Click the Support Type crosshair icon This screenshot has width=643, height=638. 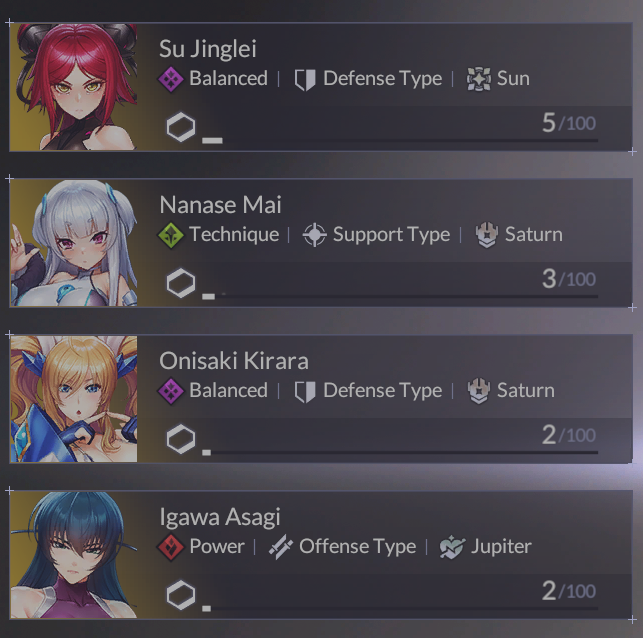point(315,235)
